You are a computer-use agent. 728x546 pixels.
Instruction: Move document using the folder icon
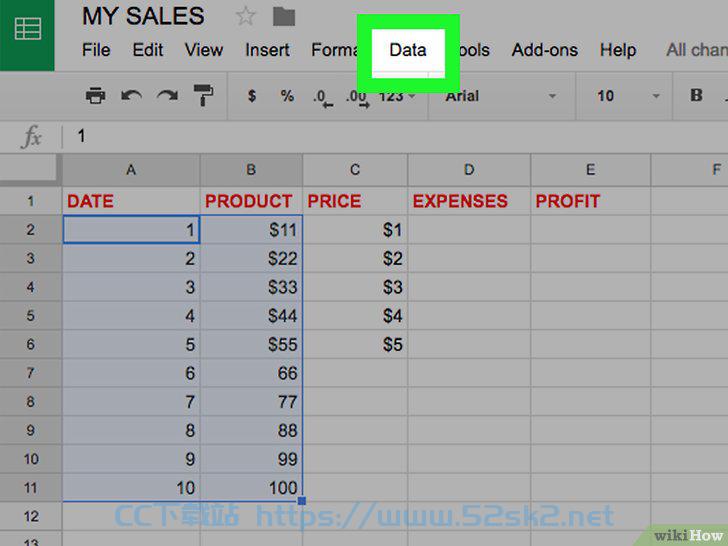(x=284, y=17)
